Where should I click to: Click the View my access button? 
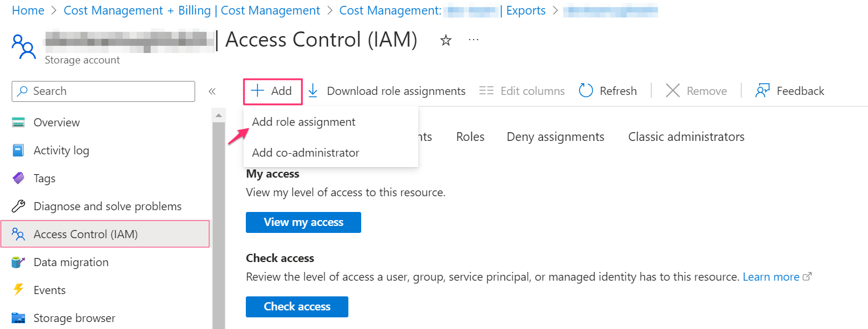pos(303,222)
